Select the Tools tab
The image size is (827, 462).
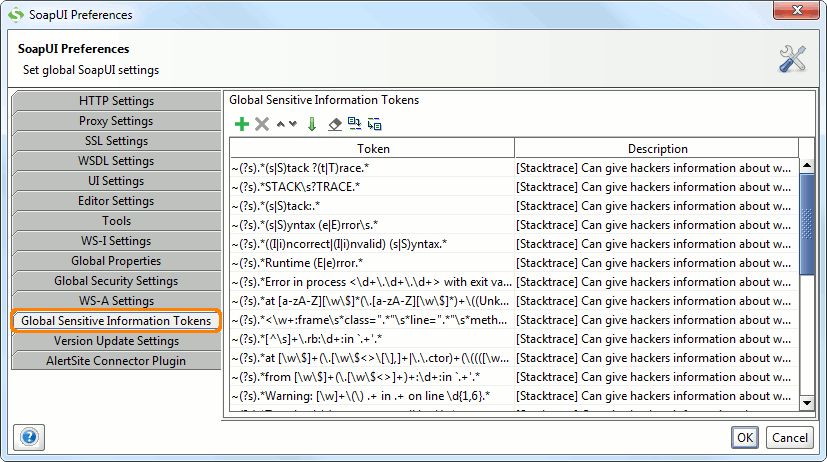click(116, 221)
